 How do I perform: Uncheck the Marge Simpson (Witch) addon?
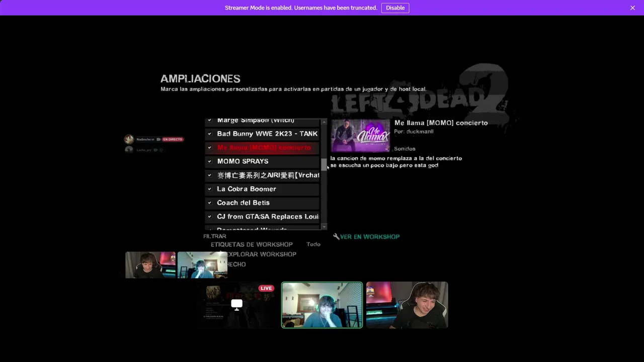pyautogui.click(x=209, y=121)
